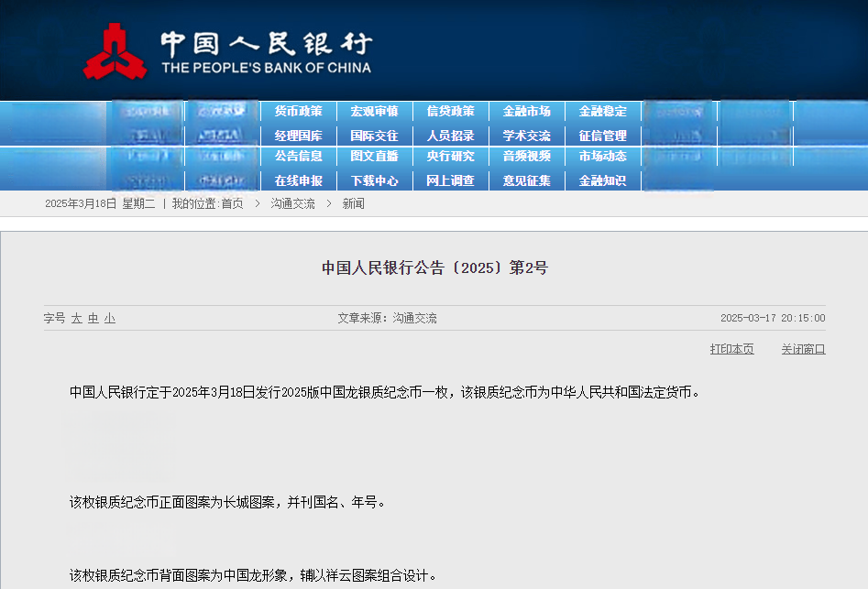
Task: Open the 宏观审慎 menu item
Action: [x=374, y=111]
